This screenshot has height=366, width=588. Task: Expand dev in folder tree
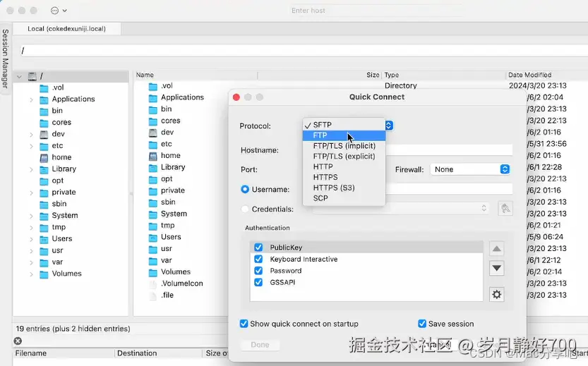(32, 135)
